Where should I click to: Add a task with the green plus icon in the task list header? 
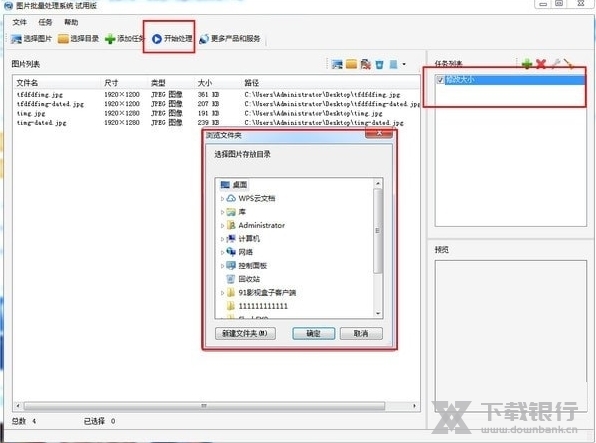click(527, 64)
